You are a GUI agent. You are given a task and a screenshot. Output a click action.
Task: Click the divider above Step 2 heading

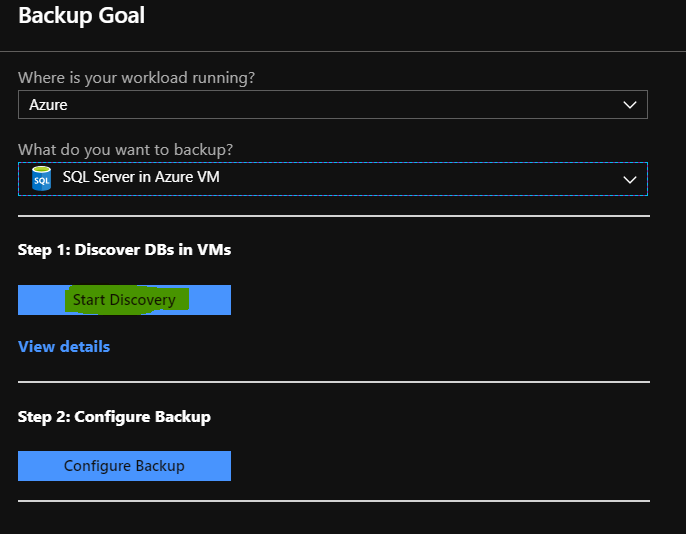334,382
